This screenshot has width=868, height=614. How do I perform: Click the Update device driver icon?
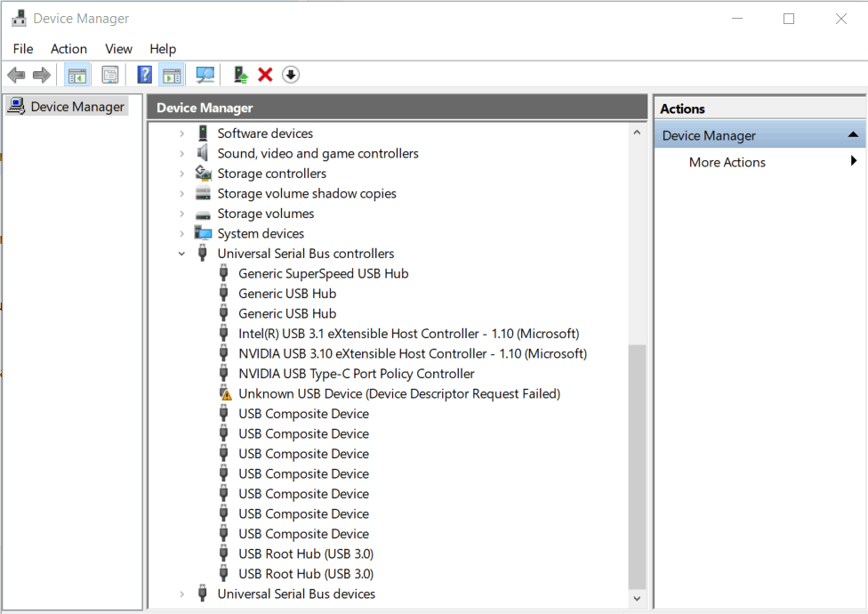pos(240,75)
